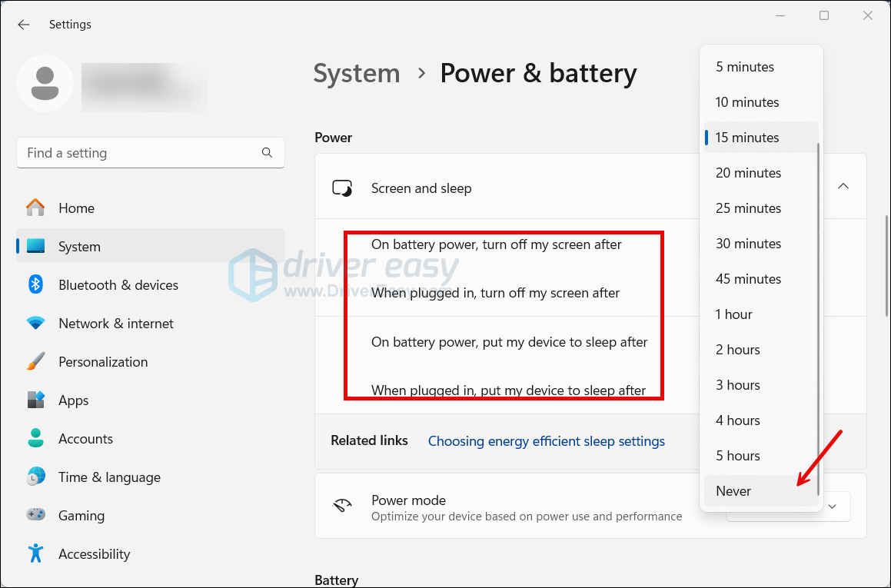Collapse the Screen and sleep section

(x=843, y=187)
